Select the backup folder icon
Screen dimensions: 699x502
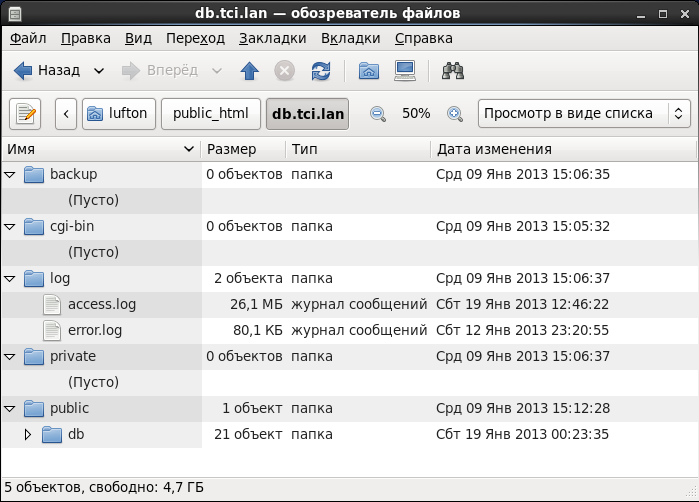[x=34, y=174]
